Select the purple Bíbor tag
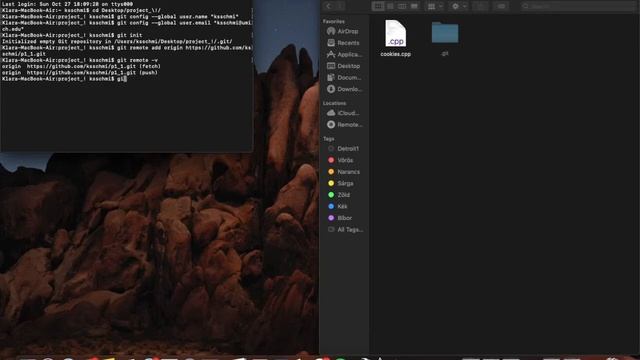This screenshot has height=360, width=640. [x=340, y=218]
